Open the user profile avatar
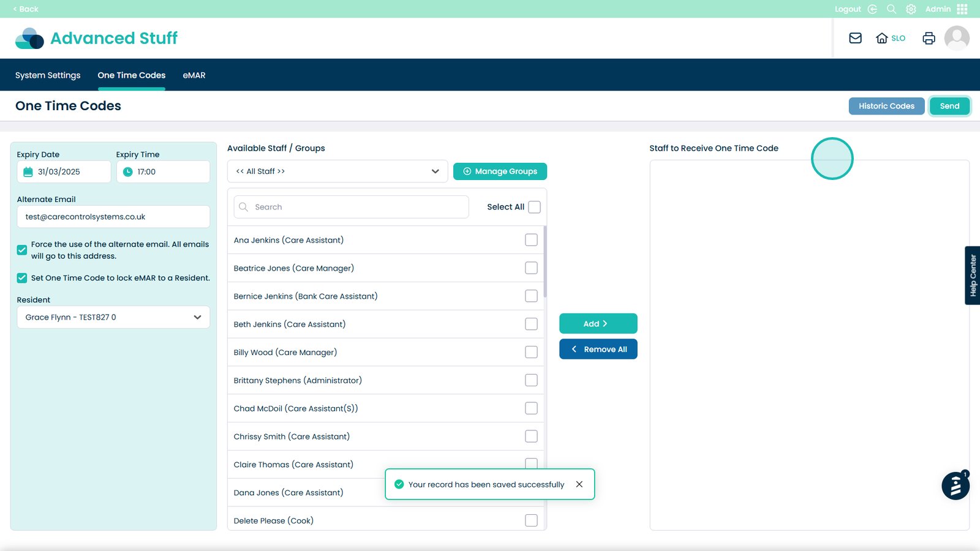This screenshot has height=551, width=980. (956, 38)
